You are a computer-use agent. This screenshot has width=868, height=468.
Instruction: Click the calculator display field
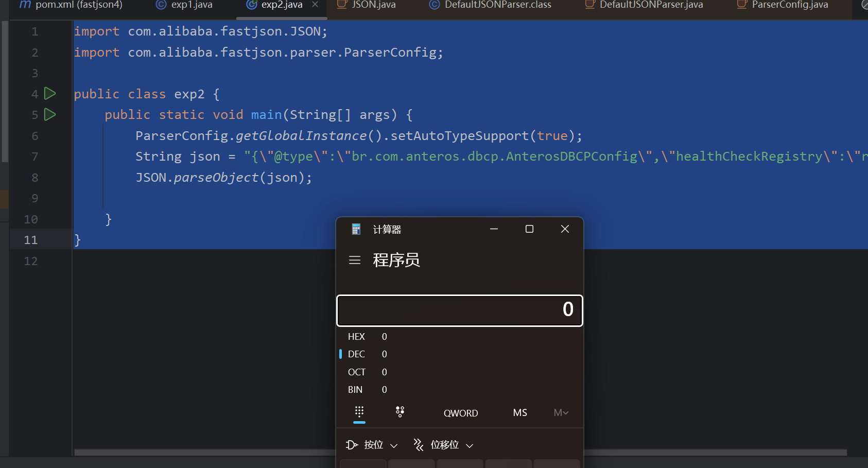(x=459, y=310)
